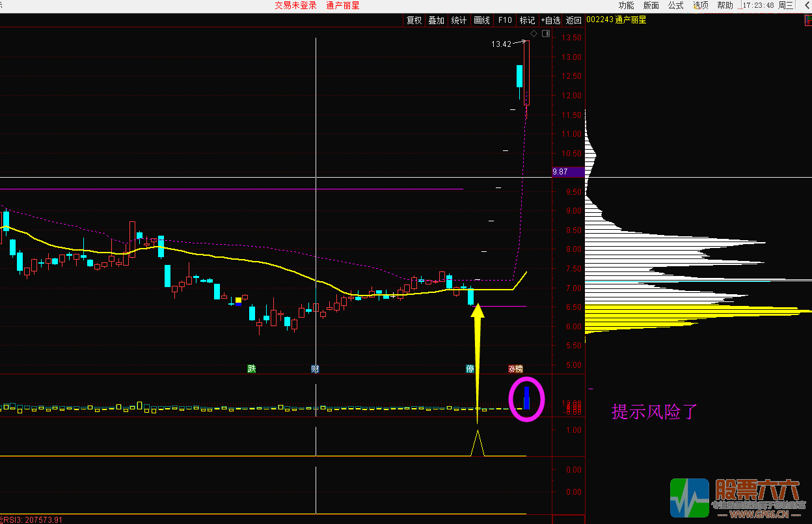This screenshot has height=524, width=812.
Task: Click the diamond icon above the price axis
Action: [x=534, y=33]
